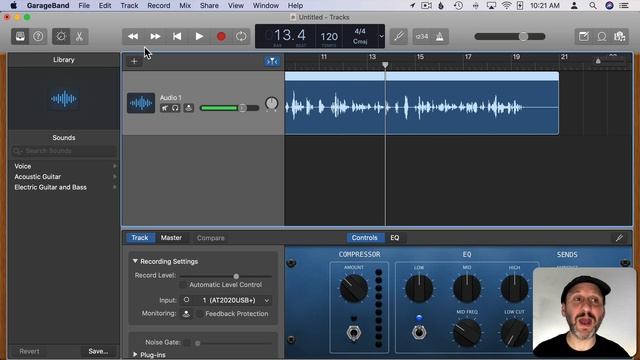Flip the Compressor on/off switch
The image size is (640, 360).
(353, 333)
